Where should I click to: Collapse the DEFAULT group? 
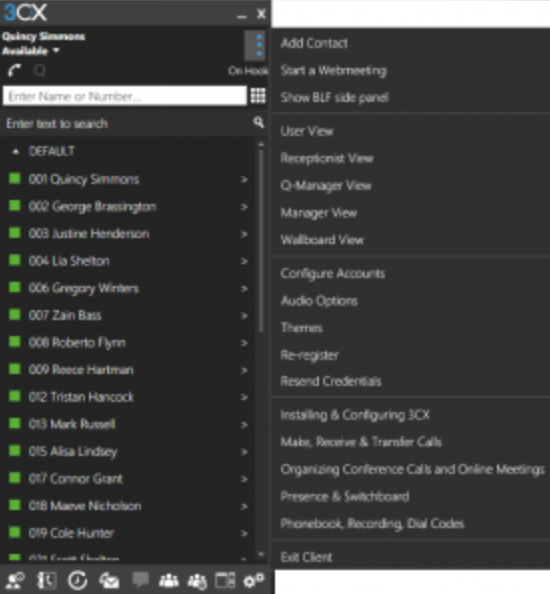click(x=16, y=152)
